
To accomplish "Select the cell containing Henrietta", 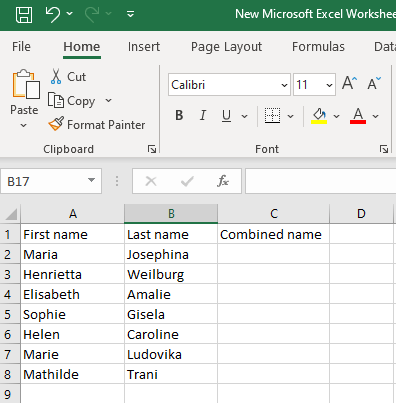I will 73,274.
